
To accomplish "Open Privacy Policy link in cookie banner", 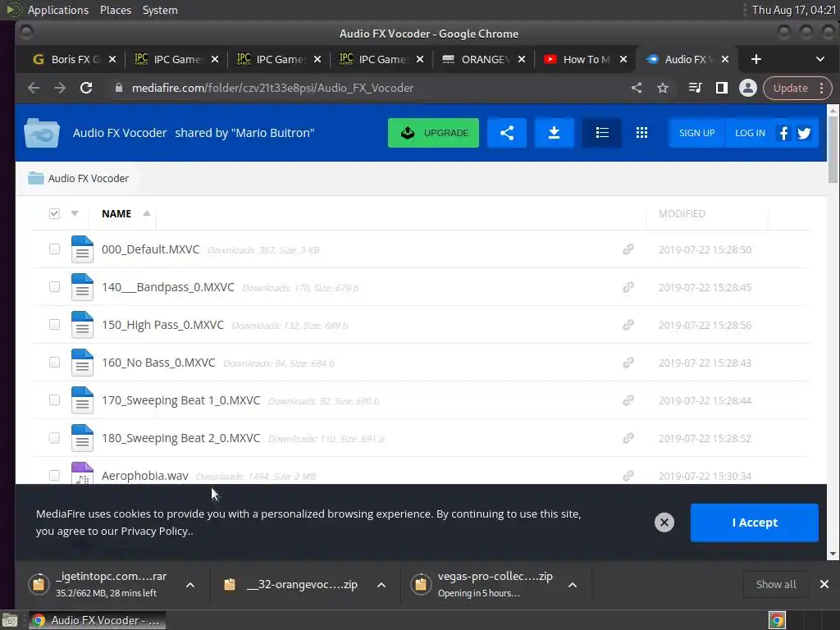I will coord(153,531).
